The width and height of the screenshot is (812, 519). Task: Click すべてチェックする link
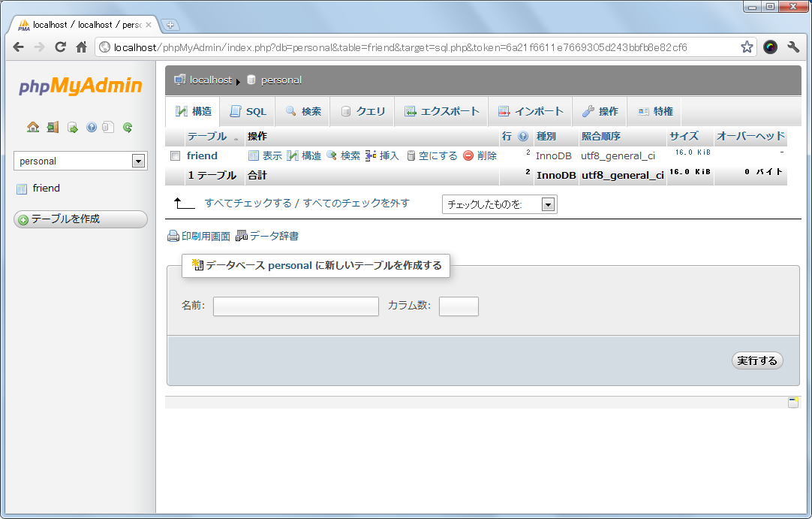[248, 204]
